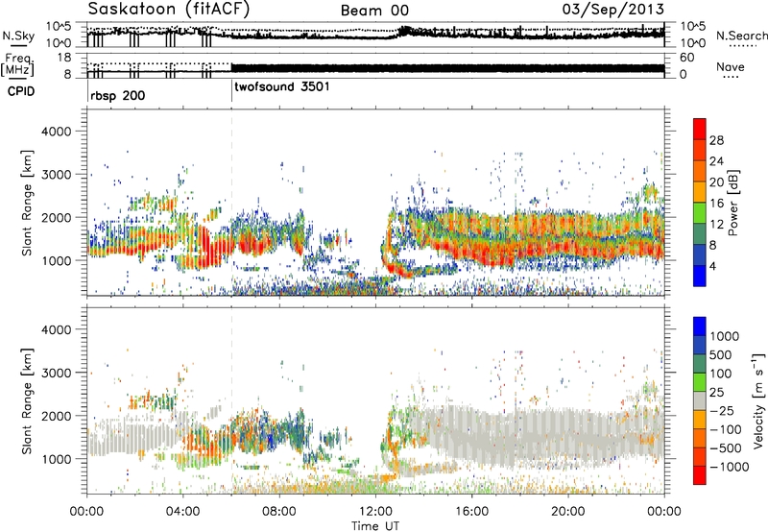This screenshot has height=532, width=768.
Task: Click the "Time UT" axis title
Action: click(375, 526)
